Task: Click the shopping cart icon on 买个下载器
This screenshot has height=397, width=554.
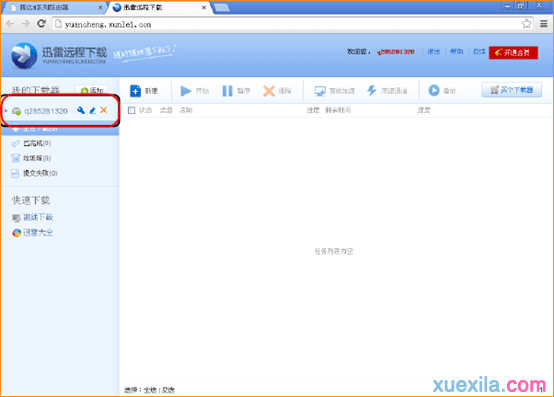Action: point(495,90)
